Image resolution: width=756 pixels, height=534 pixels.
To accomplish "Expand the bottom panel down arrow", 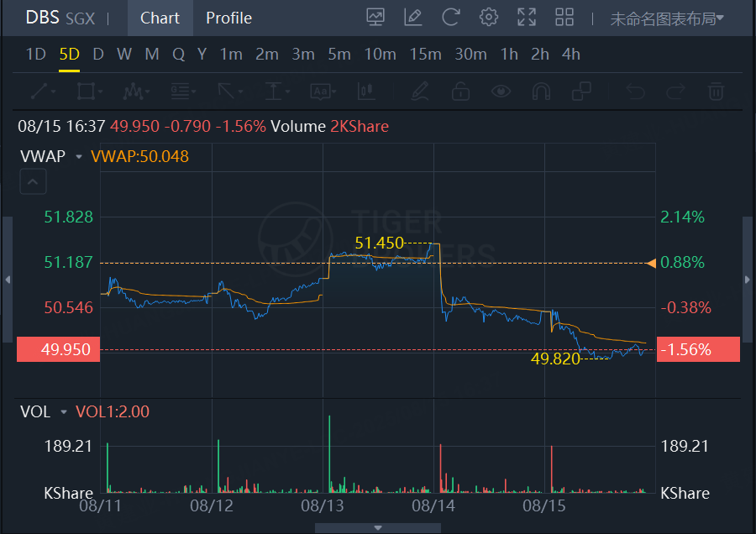I will 378,528.
